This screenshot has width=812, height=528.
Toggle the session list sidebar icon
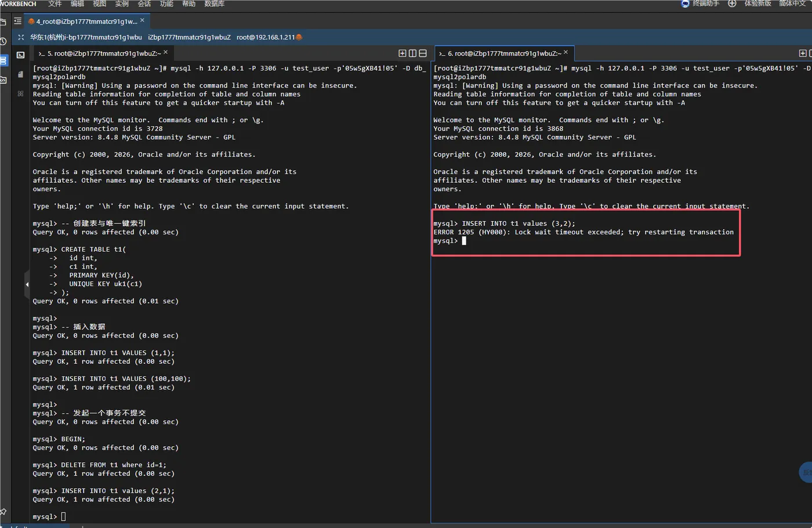click(17, 21)
